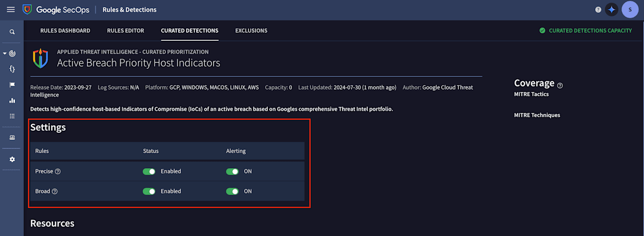
Task: Click the Enabled label in Broad row
Action: [x=171, y=191]
